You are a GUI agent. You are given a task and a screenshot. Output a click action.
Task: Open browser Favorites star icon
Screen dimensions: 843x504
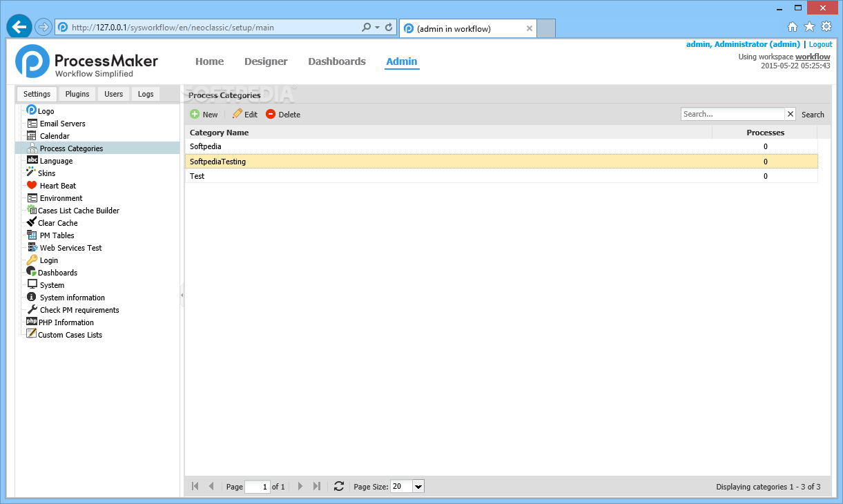point(809,27)
